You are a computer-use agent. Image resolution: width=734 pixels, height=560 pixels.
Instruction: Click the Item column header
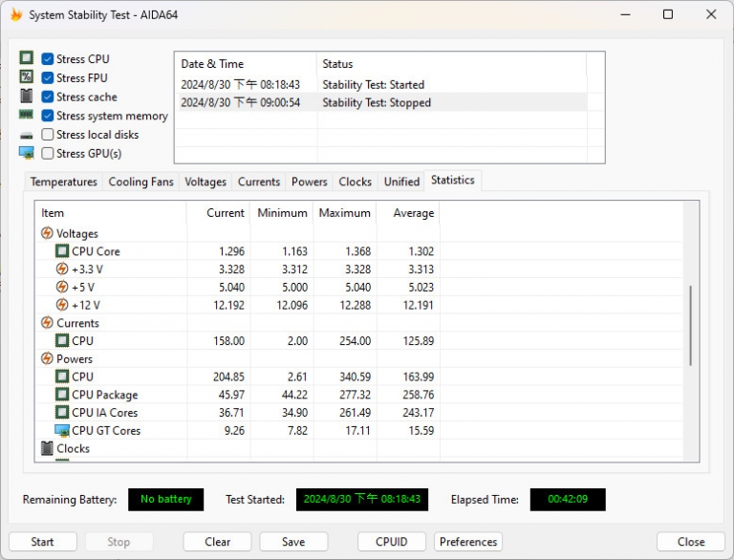pos(111,213)
